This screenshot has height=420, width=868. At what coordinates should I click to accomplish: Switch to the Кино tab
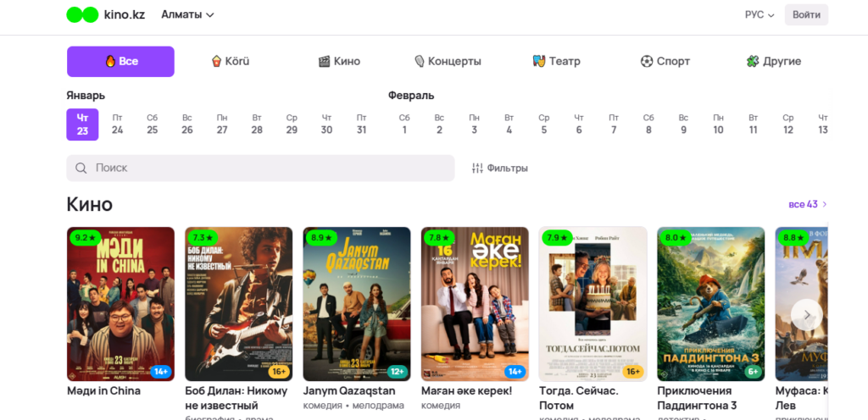tap(339, 61)
